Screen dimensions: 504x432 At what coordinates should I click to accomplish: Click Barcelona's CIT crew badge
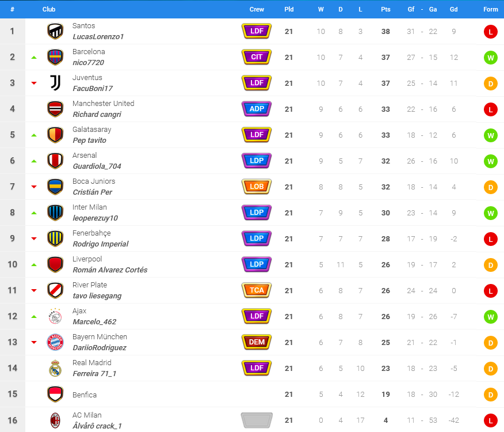coord(257,57)
